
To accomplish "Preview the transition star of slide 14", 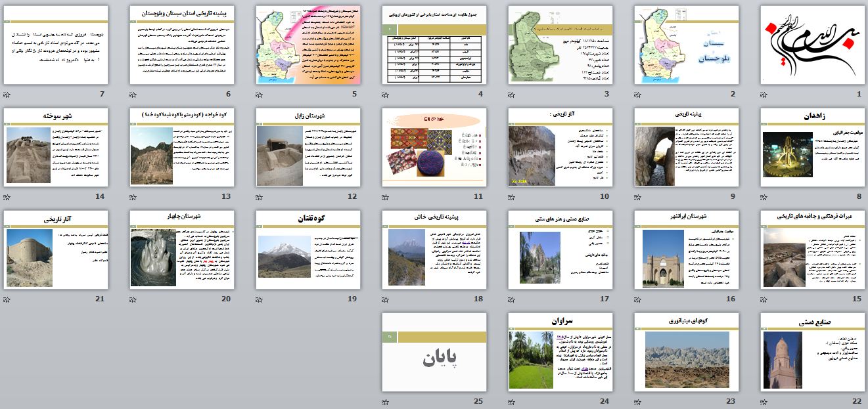I will tap(7, 198).
